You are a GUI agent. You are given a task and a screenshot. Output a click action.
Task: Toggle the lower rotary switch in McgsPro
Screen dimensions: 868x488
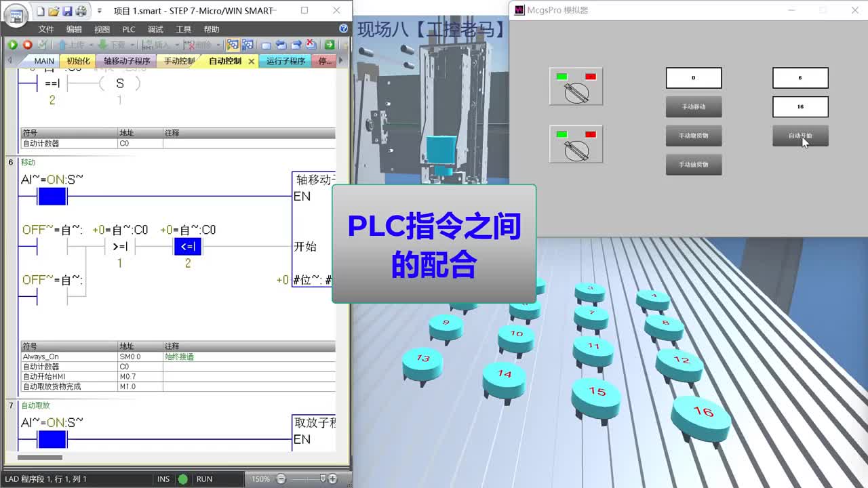[x=576, y=144]
